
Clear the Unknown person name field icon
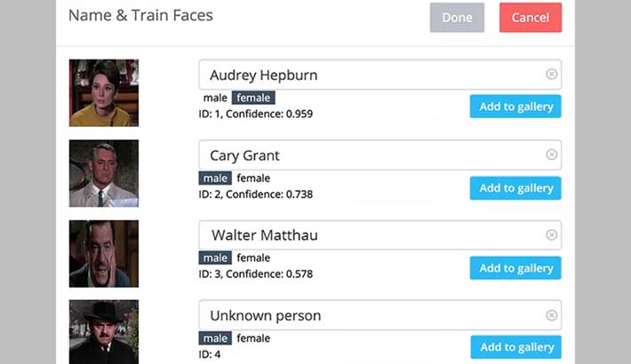point(552,315)
